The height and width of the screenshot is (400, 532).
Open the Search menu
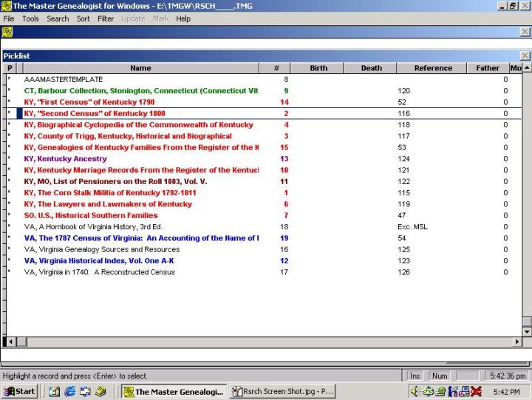click(58, 18)
